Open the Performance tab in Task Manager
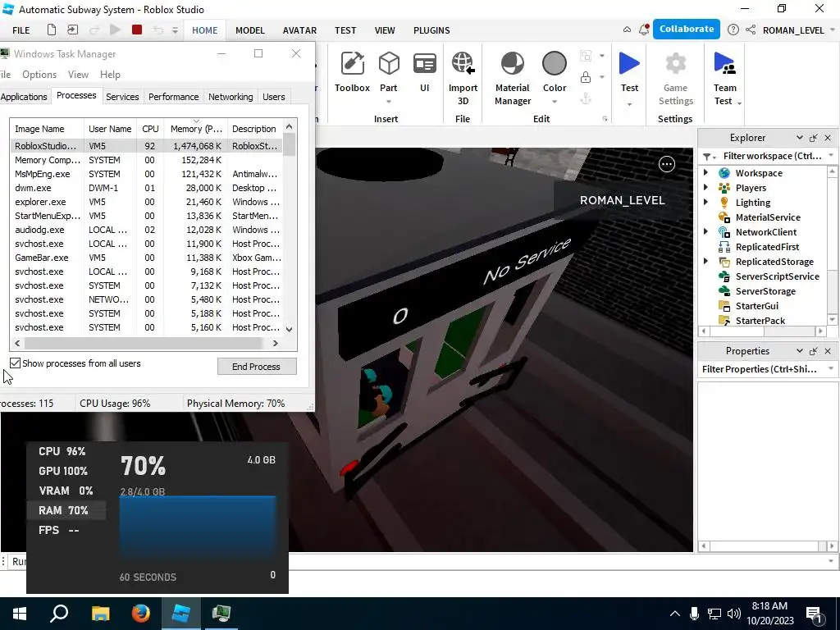Image resolution: width=840 pixels, height=630 pixels. [173, 97]
